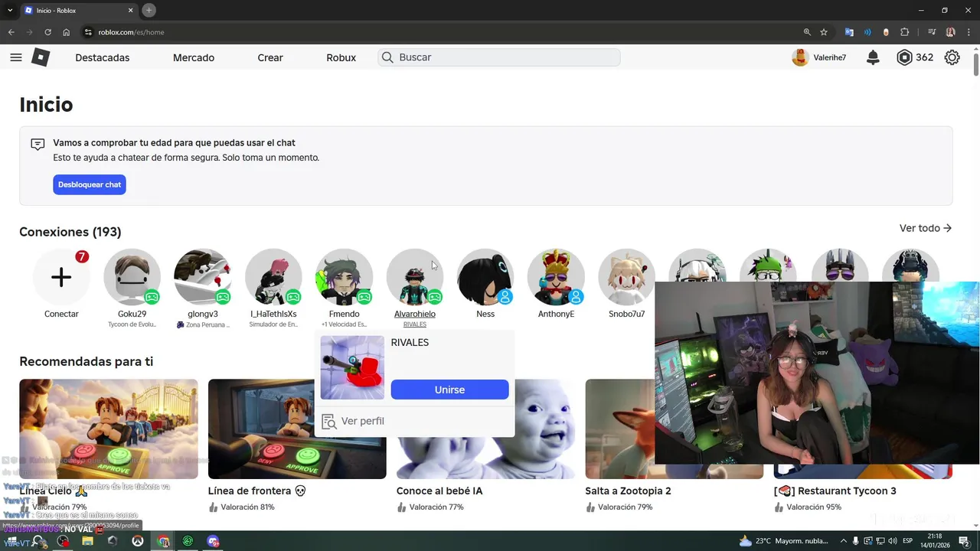Image resolution: width=980 pixels, height=551 pixels.
Task: Open the settings gear icon
Action: (x=952, y=57)
